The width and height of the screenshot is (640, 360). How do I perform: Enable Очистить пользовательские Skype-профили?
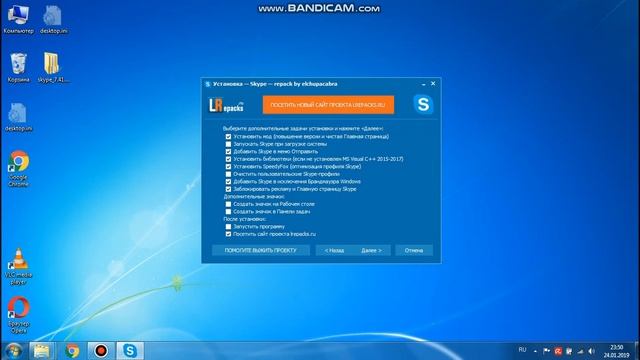pos(228,174)
